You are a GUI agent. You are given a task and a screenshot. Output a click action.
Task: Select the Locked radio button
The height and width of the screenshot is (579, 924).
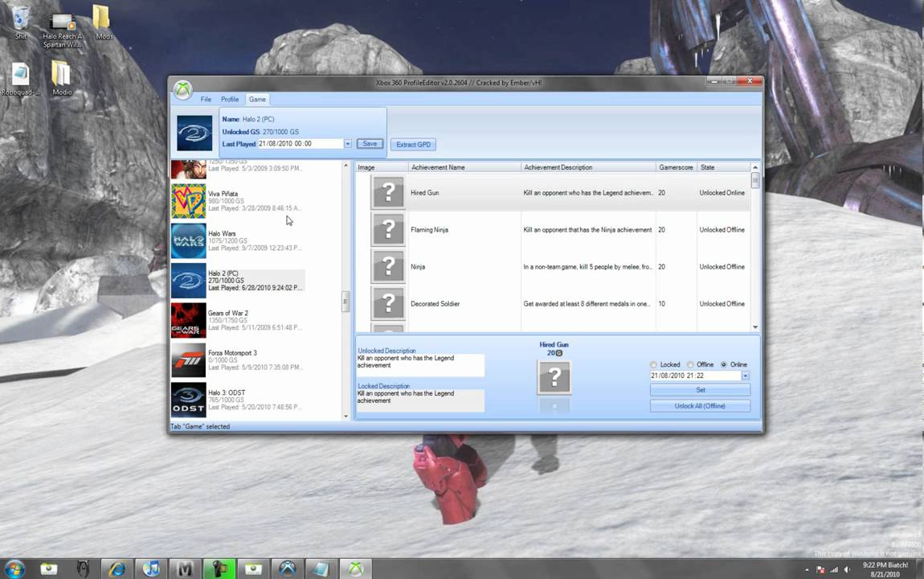click(653, 364)
